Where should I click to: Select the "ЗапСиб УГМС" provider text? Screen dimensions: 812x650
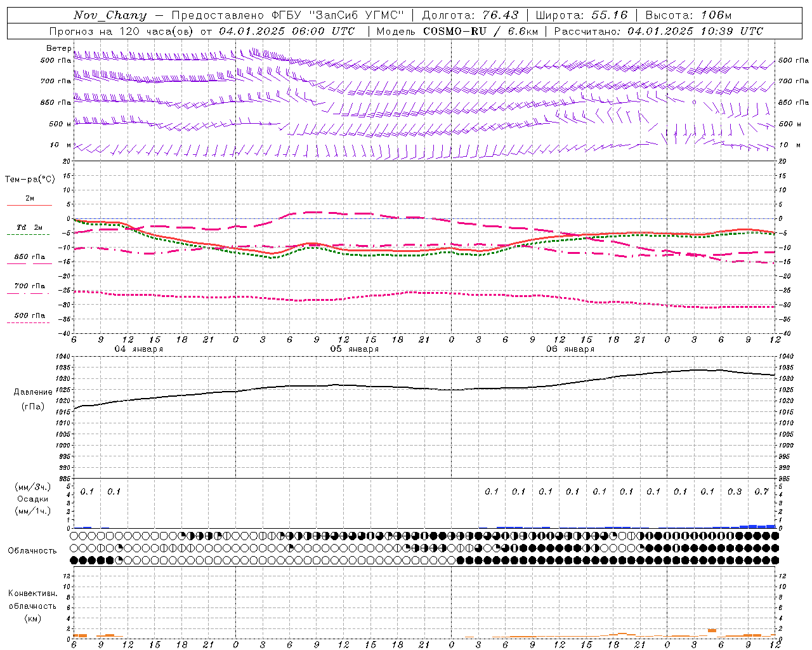[357, 15]
